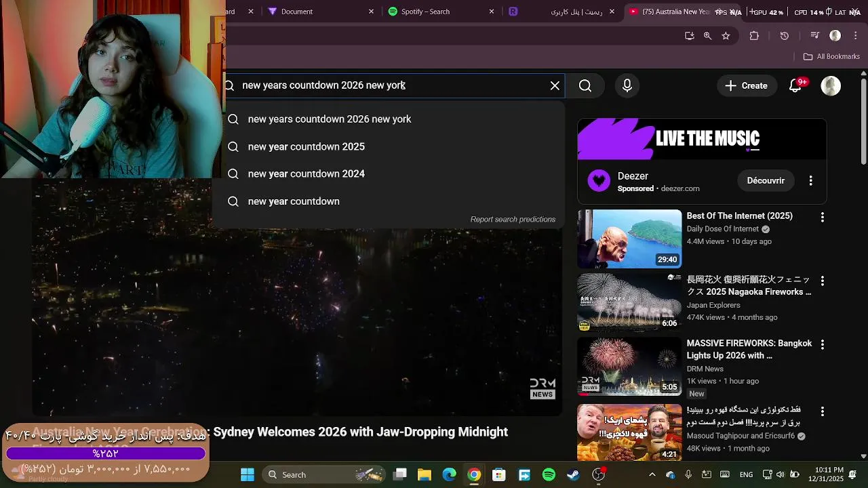868x488 pixels.
Task: Open Japan Explorers channel link
Action: [x=713, y=305]
